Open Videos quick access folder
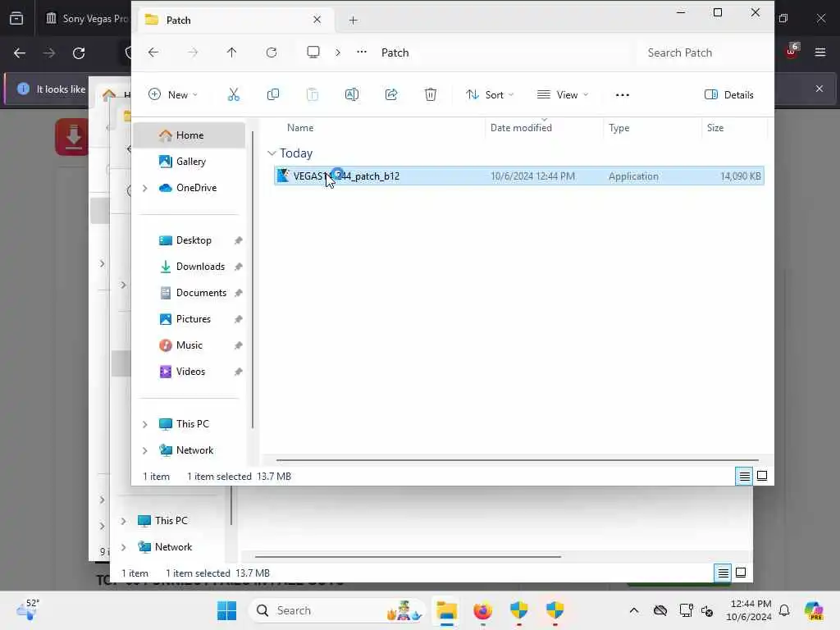 189,372
